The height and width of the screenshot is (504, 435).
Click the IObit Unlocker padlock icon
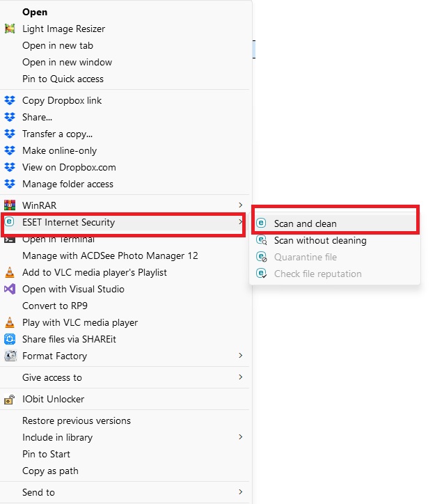(10, 399)
